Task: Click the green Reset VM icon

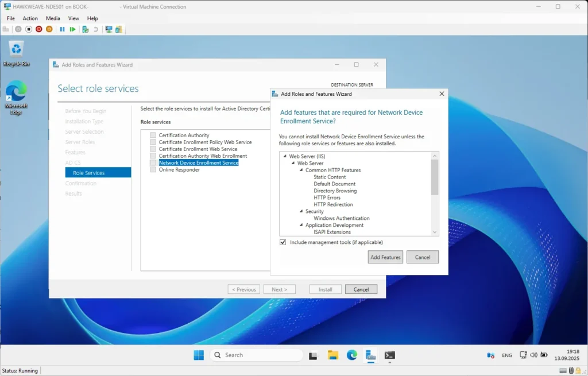Action: pos(72,29)
